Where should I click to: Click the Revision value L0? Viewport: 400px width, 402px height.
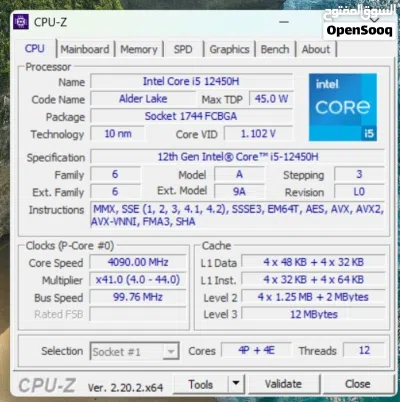tap(359, 192)
